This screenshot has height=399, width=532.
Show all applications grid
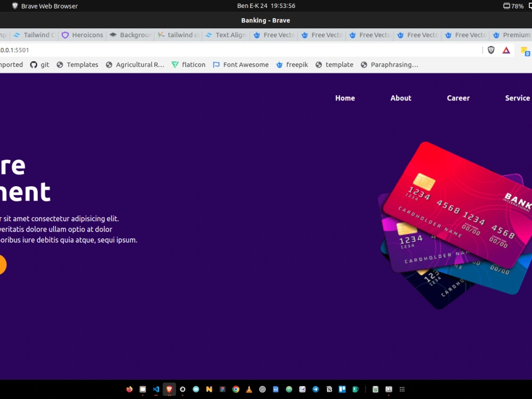pyautogui.click(x=402, y=389)
